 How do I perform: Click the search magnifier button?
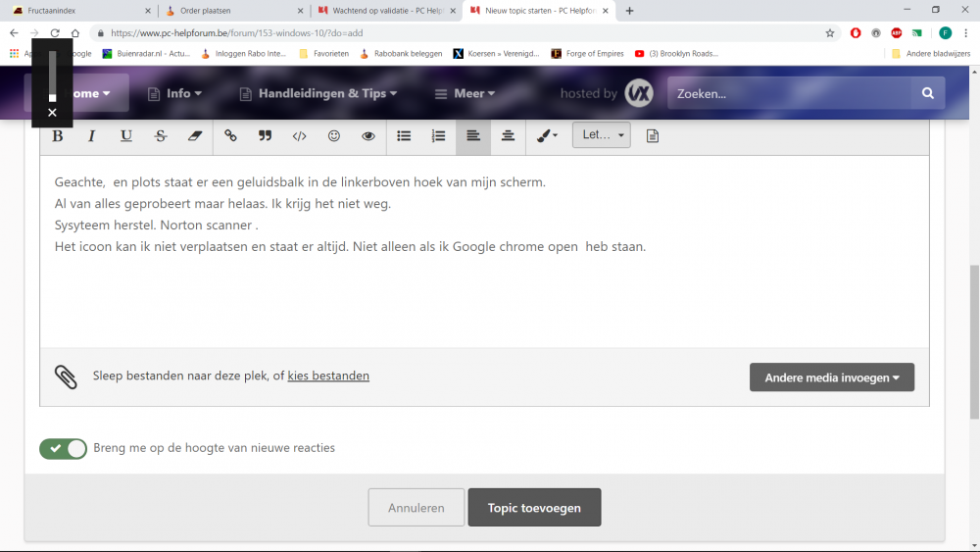(x=927, y=94)
